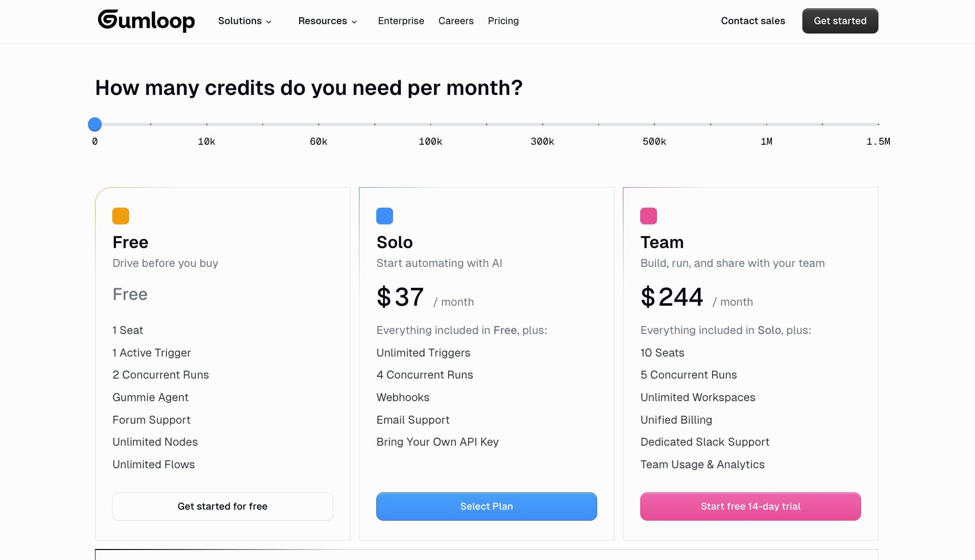Click the blue Solo plan icon

(385, 216)
